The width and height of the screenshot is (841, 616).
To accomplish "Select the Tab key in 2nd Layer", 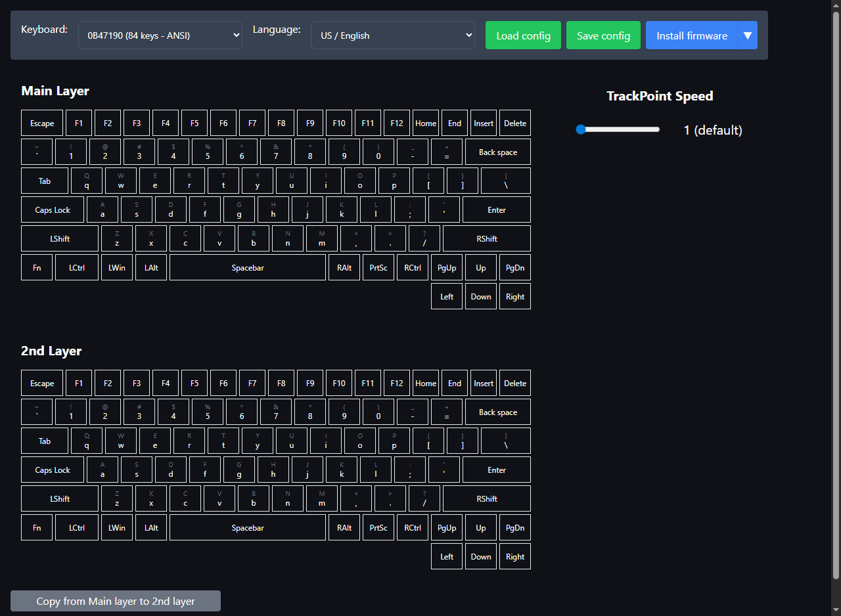I will coord(45,441).
